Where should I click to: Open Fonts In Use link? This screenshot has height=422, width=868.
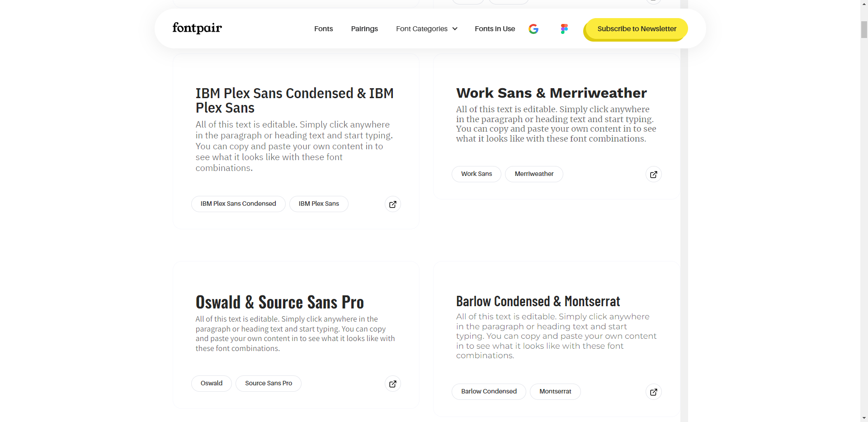(x=495, y=28)
